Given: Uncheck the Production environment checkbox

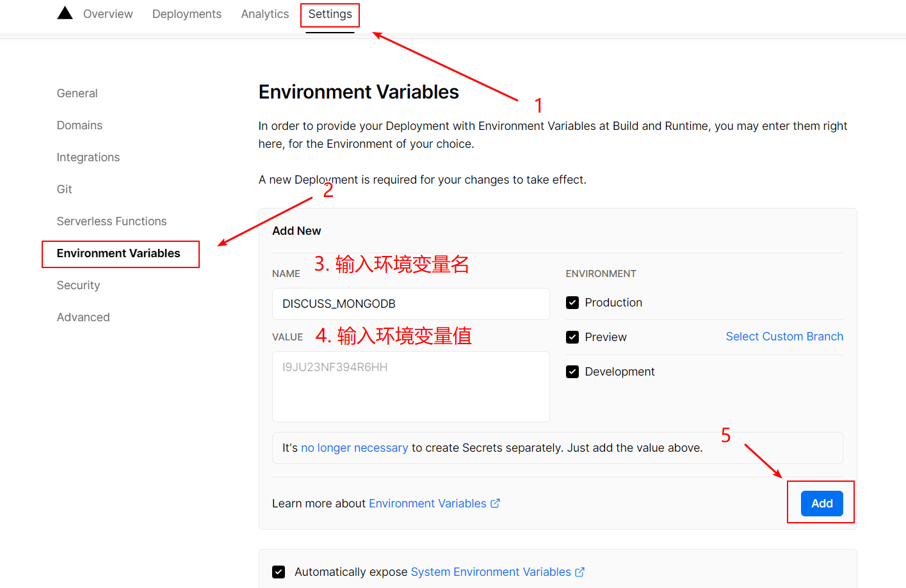Looking at the screenshot, I should [x=572, y=302].
